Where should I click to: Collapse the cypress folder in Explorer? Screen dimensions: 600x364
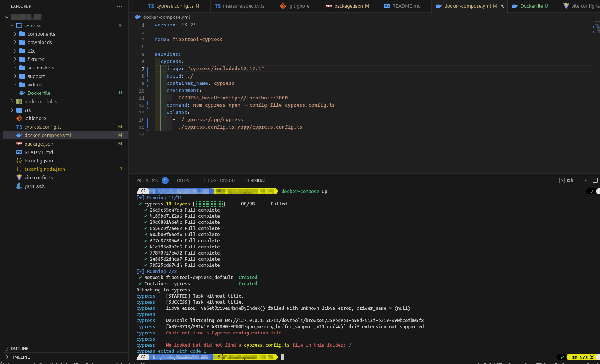[x=12, y=25]
